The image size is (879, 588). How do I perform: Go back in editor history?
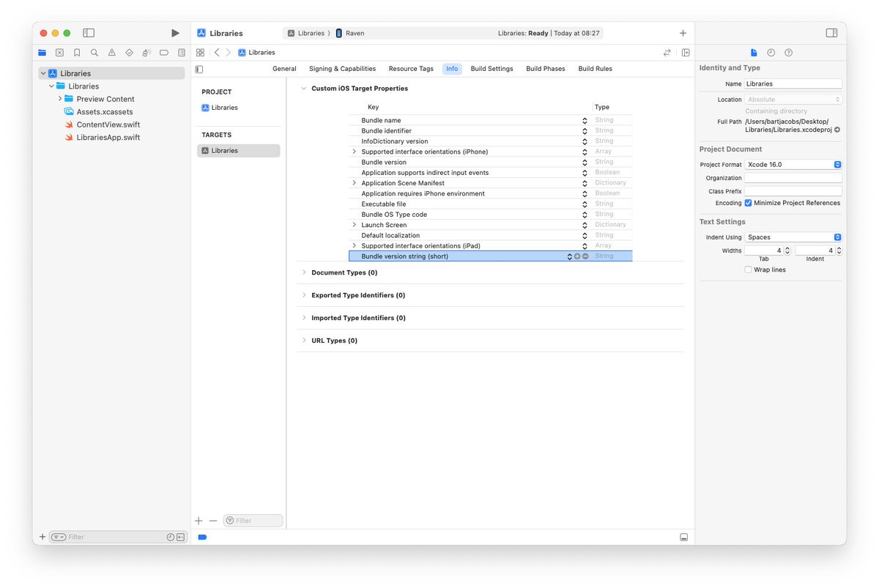pyautogui.click(x=217, y=53)
